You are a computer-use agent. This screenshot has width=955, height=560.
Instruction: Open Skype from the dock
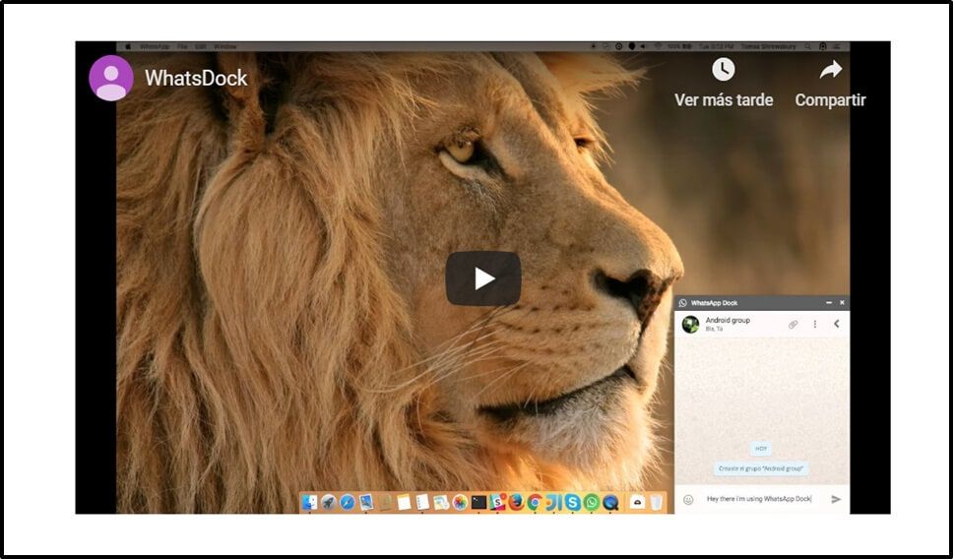(573, 502)
